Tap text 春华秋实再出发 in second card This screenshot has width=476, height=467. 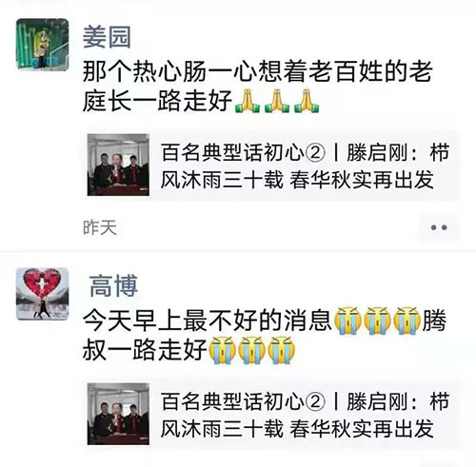[x=362, y=429]
